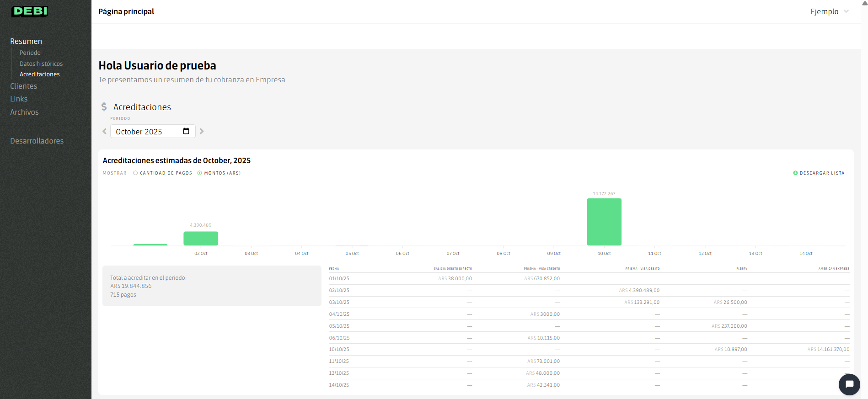Open Links in the sidebar
Viewport: 868px width, 399px height.
coord(19,99)
